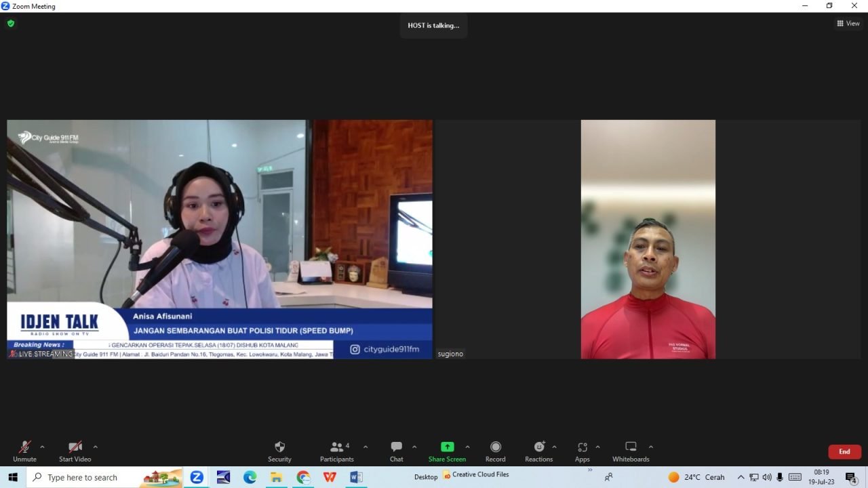This screenshot has height=488, width=868.
Task: Open the Reactions emoji menu
Action: click(x=538, y=451)
